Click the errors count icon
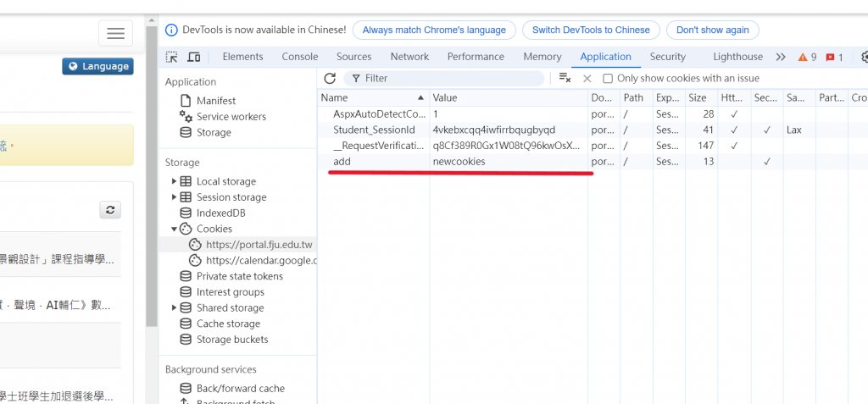The width and height of the screenshot is (868, 404). (834, 57)
